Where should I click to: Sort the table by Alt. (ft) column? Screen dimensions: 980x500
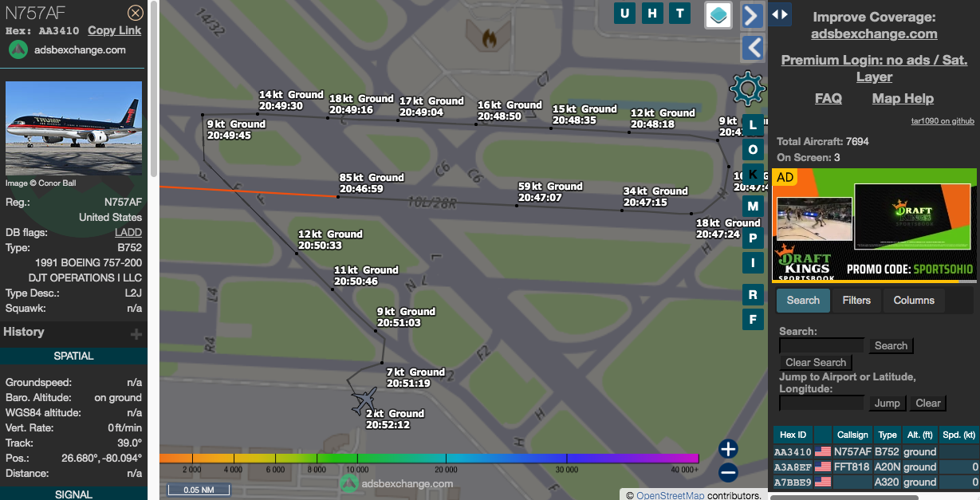(x=920, y=435)
